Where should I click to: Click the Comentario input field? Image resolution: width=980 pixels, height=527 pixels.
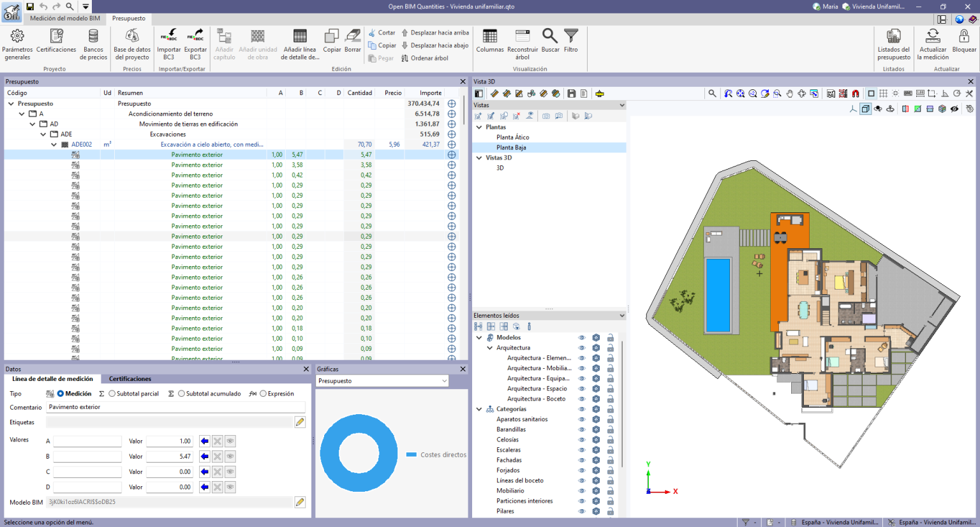tap(175, 407)
